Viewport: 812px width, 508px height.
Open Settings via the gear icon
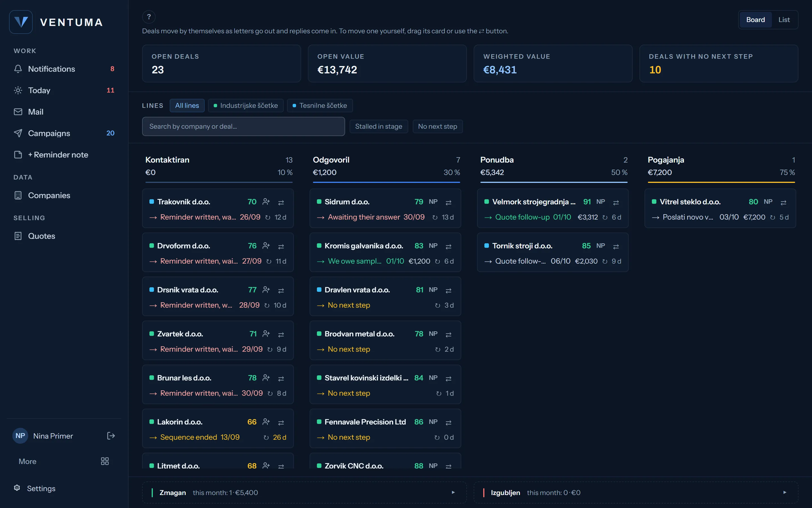point(17,488)
